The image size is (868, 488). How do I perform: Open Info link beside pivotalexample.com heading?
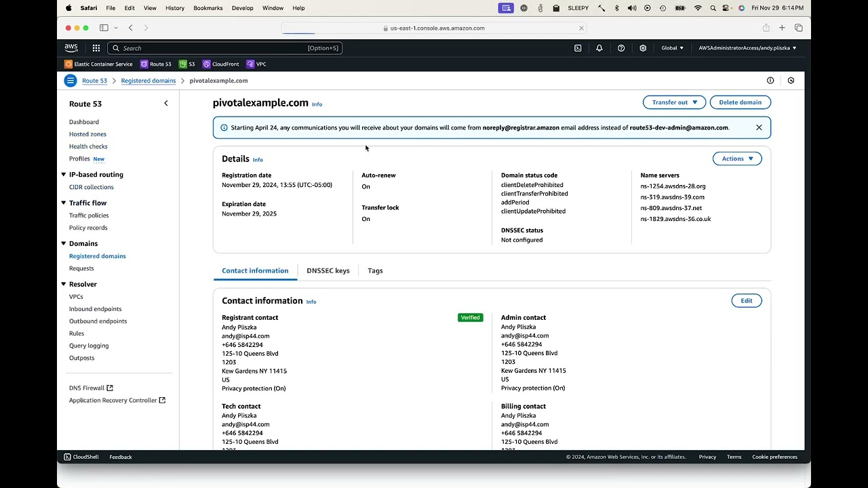click(317, 104)
